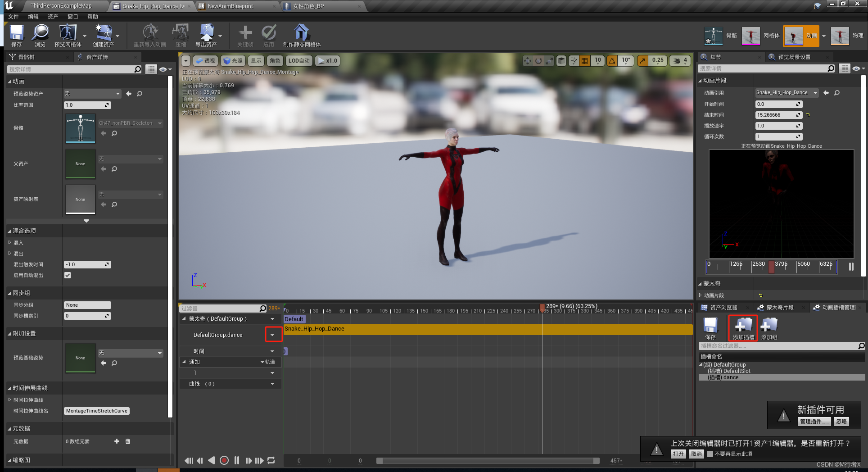868x472 pixels.
Task: Open the 预览姿势资产 dropdown
Action: coord(93,94)
